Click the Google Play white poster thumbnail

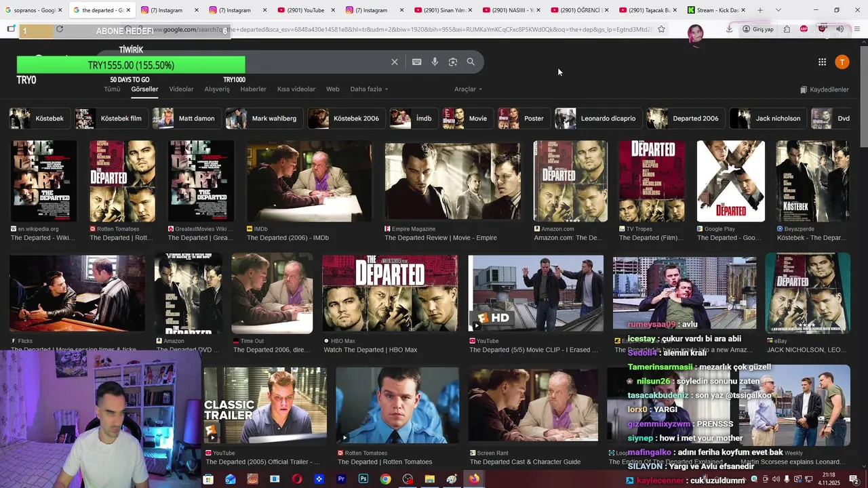click(730, 181)
